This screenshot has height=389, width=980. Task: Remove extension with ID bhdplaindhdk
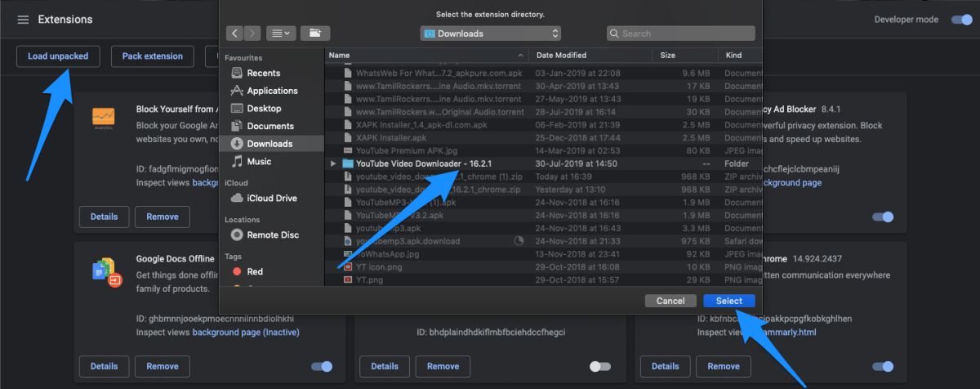[443, 366]
